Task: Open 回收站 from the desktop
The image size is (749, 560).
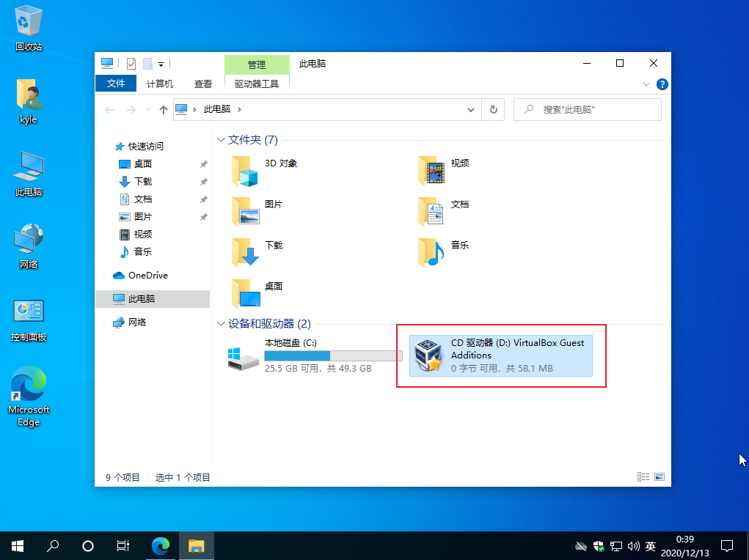Action: (x=28, y=22)
